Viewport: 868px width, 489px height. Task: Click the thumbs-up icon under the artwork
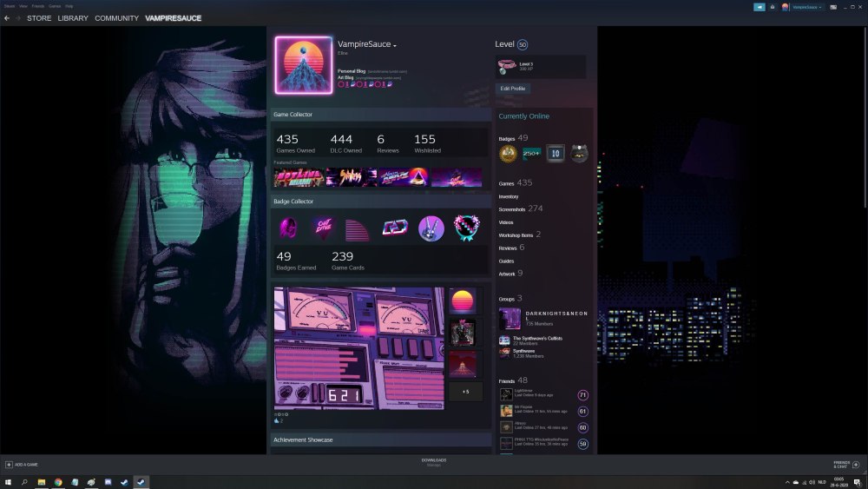[x=277, y=421]
